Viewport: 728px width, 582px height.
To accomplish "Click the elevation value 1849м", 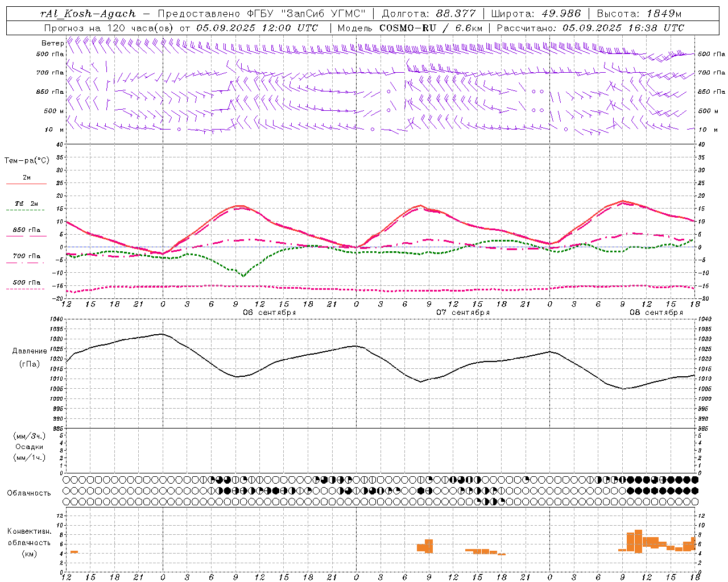I will (664, 14).
